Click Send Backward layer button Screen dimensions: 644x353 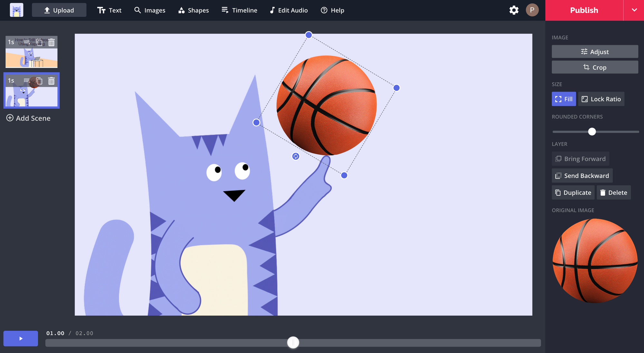(x=582, y=176)
